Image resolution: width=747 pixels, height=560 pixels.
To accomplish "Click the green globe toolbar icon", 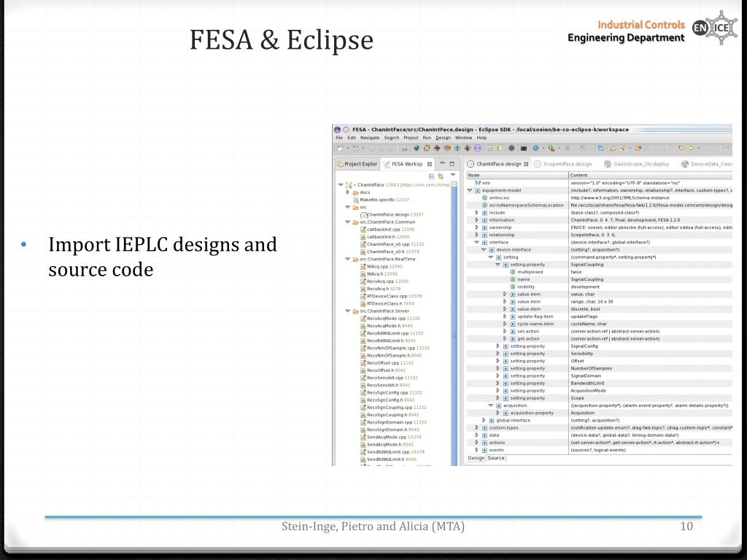I will pos(417,149).
